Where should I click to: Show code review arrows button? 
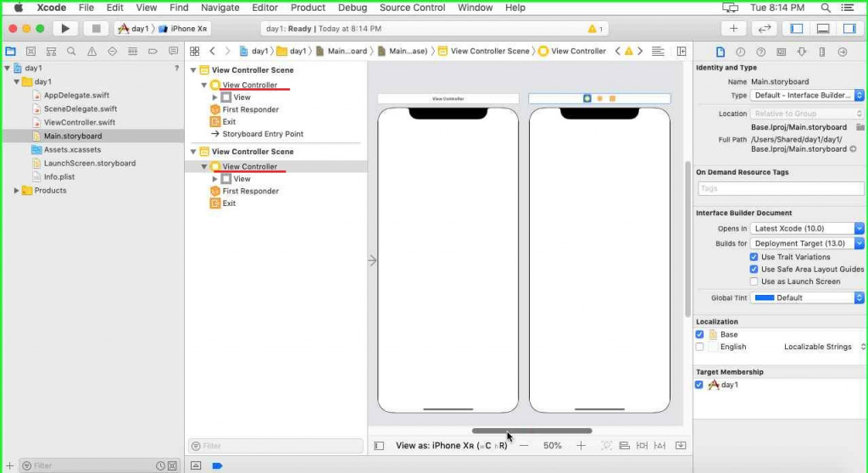765,28
